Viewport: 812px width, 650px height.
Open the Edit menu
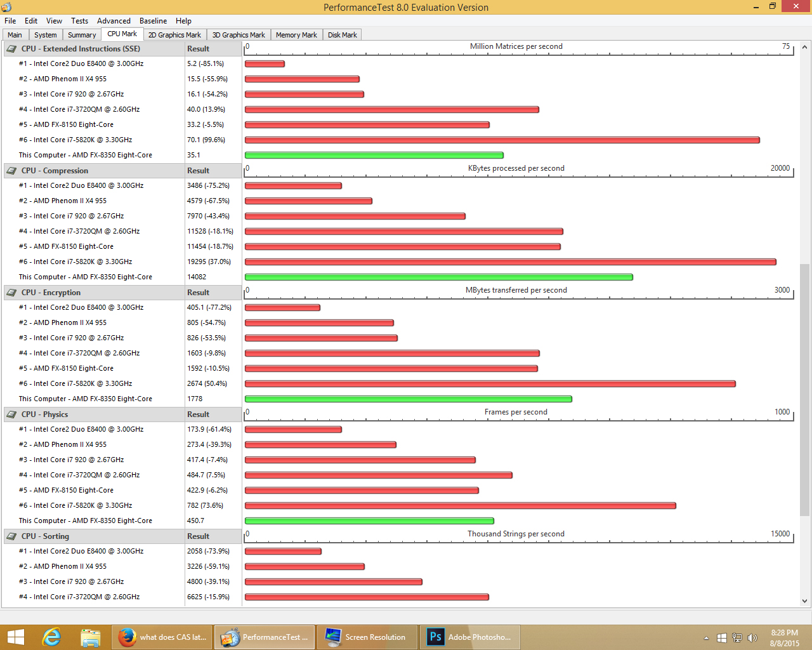point(31,21)
